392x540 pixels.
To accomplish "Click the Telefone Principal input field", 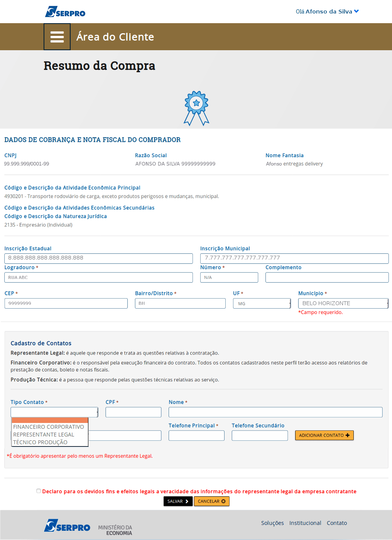I will click(x=196, y=436).
